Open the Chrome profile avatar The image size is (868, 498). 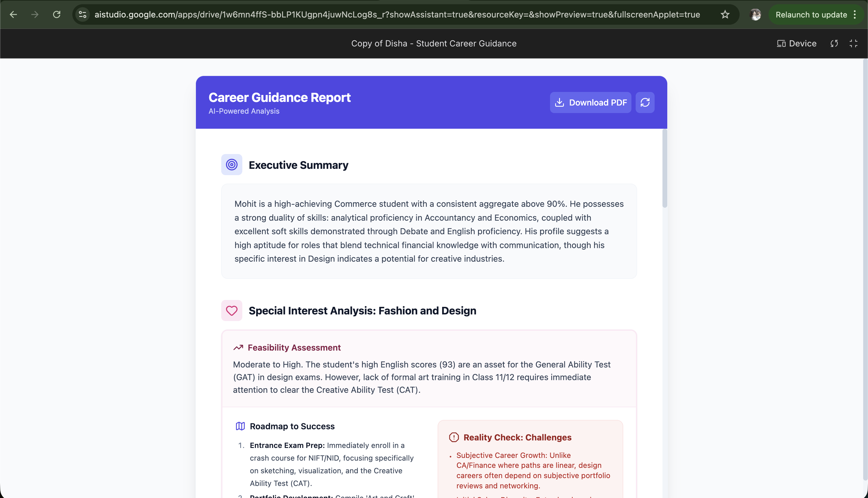point(755,15)
